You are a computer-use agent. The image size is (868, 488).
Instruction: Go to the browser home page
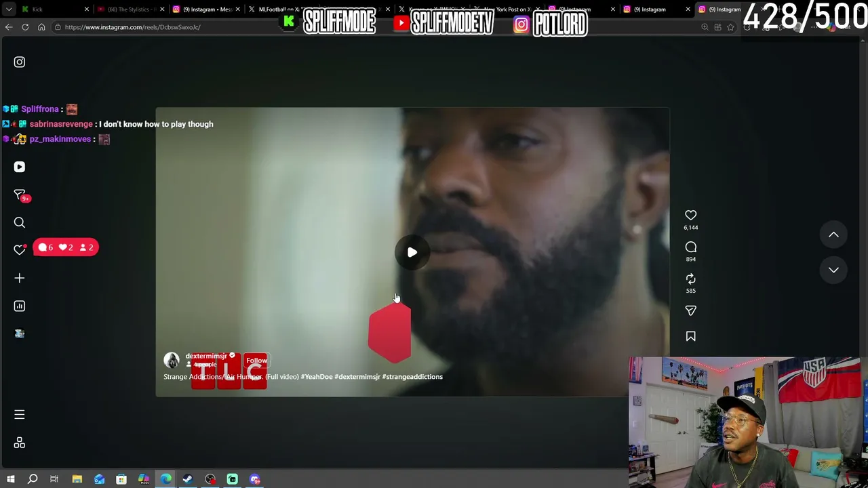click(x=41, y=27)
